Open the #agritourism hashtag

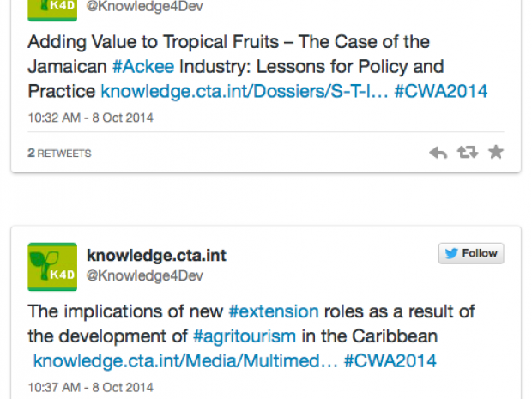coord(245,336)
